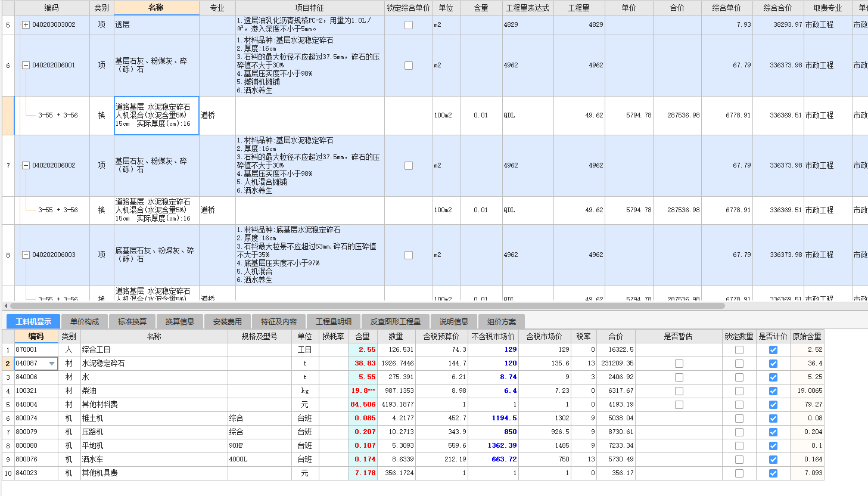Click the scrollbar's left arrow button
The image size is (868, 496).
coord(5,306)
